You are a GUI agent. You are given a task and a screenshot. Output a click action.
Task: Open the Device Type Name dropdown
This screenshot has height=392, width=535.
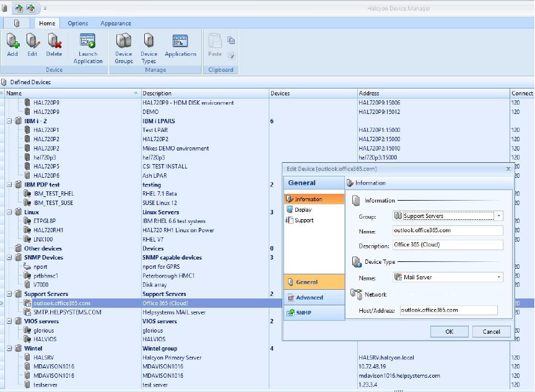[498, 277]
